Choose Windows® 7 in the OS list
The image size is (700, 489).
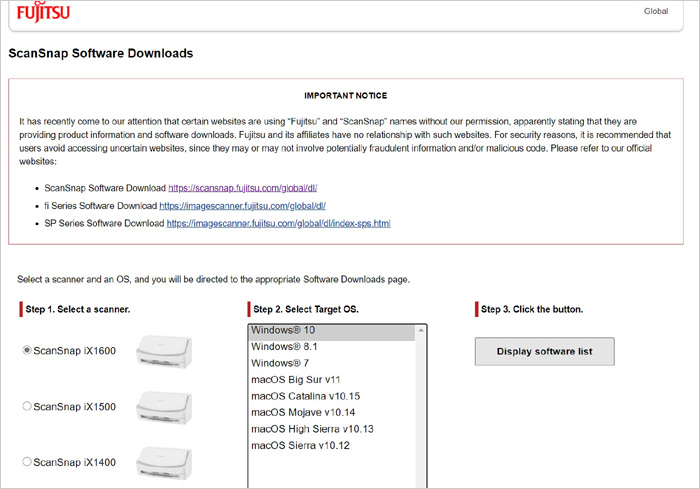point(332,364)
